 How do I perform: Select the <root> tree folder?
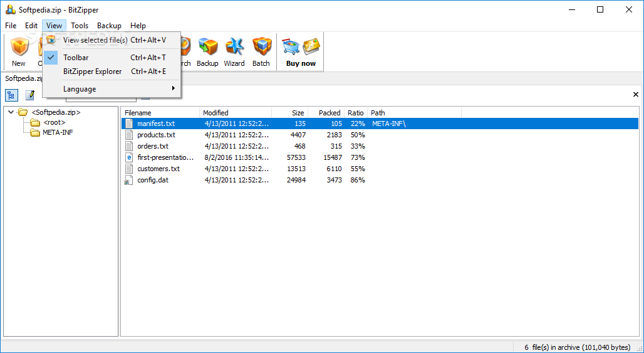[55, 122]
